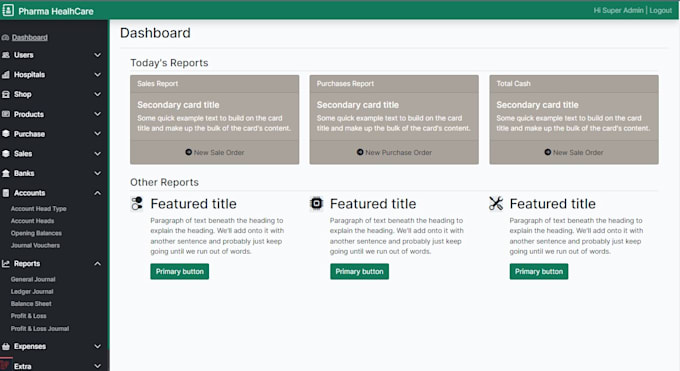Image resolution: width=680 pixels, height=371 pixels.
Task: Open Profit & Loss Journal report
Action: tap(40, 328)
